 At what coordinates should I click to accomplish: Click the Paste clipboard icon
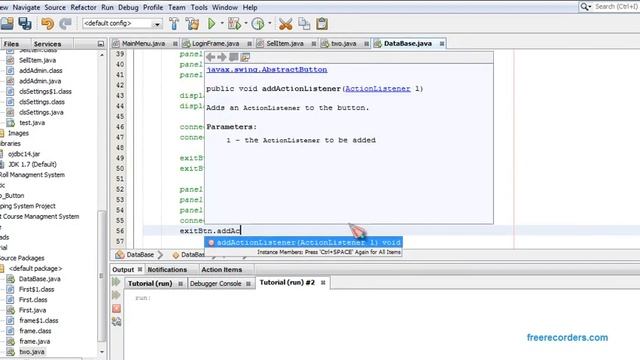(322, 24)
